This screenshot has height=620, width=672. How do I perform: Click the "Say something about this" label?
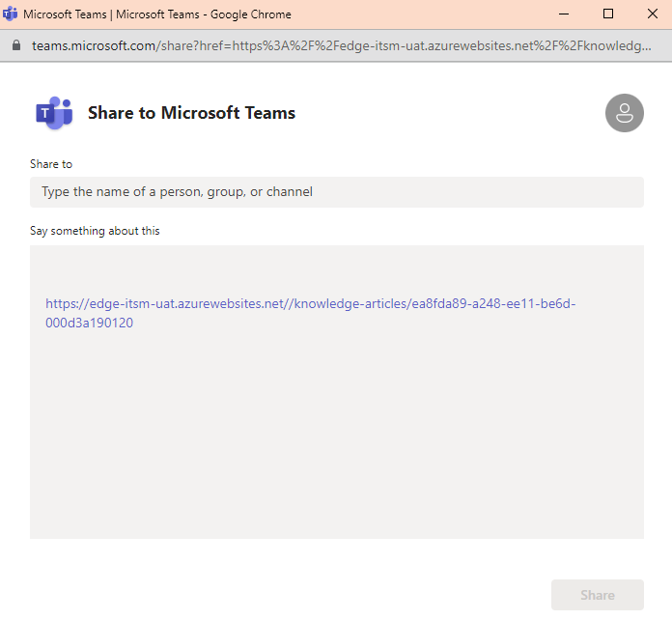point(95,231)
